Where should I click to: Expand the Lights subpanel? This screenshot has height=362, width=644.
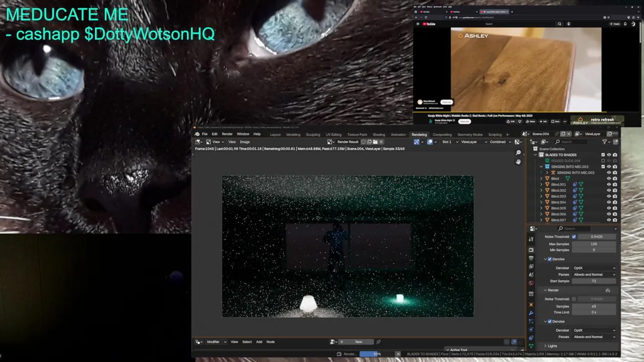coord(545,346)
